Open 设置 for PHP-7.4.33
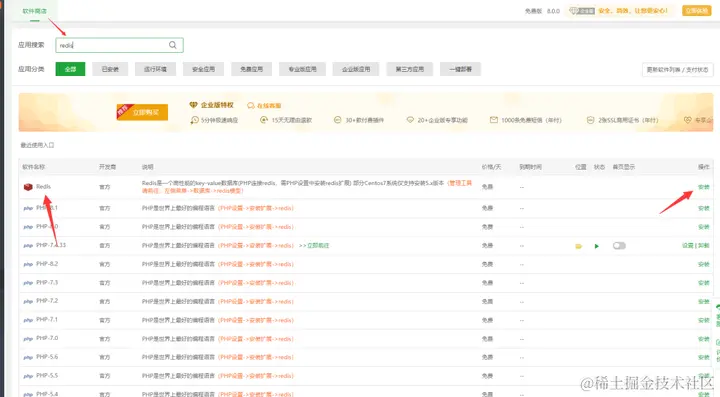 [x=687, y=246]
